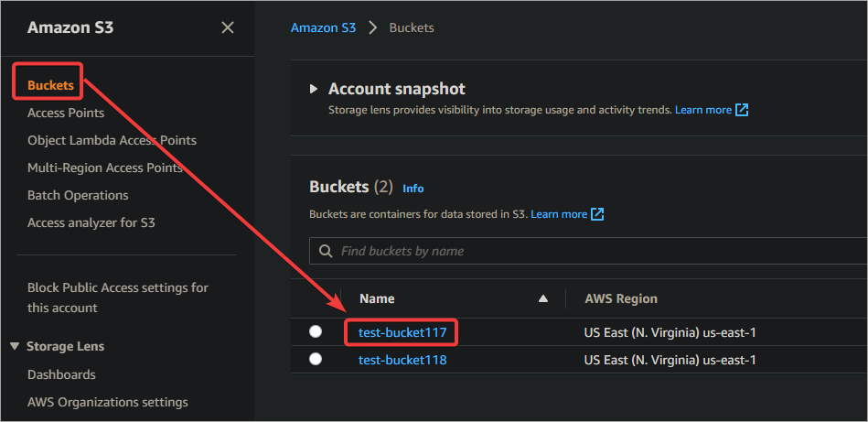Select the test-bucket118 radio button
This screenshot has height=422, width=868.
[x=316, y=360]
